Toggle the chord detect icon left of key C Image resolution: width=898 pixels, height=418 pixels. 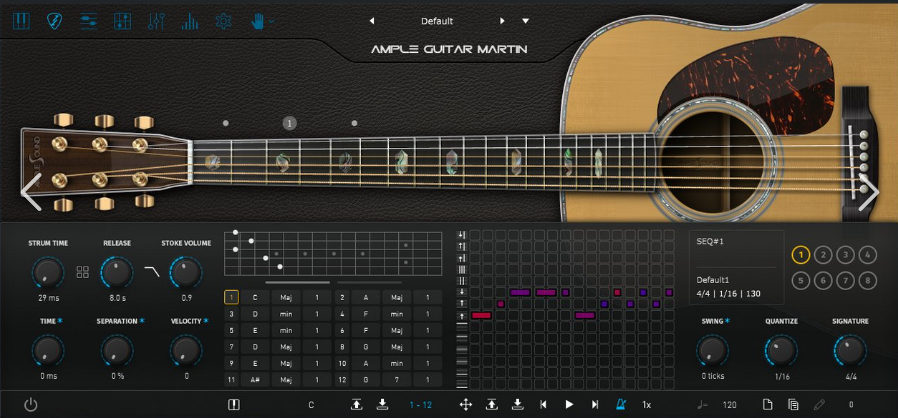click(x=234, y=405)
